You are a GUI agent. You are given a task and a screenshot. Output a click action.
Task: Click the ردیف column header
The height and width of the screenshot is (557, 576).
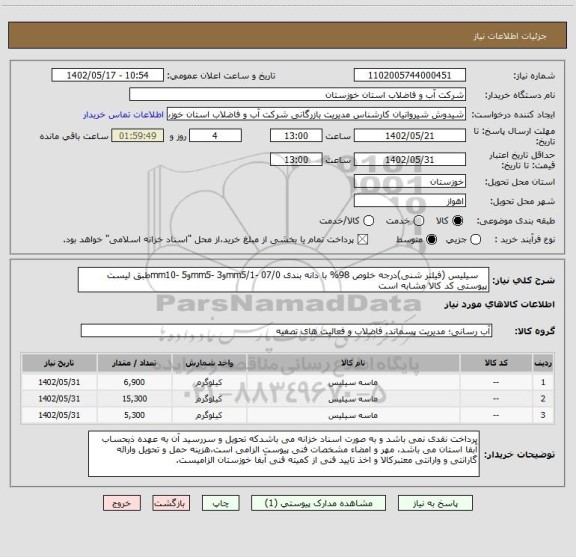[543, 363]
